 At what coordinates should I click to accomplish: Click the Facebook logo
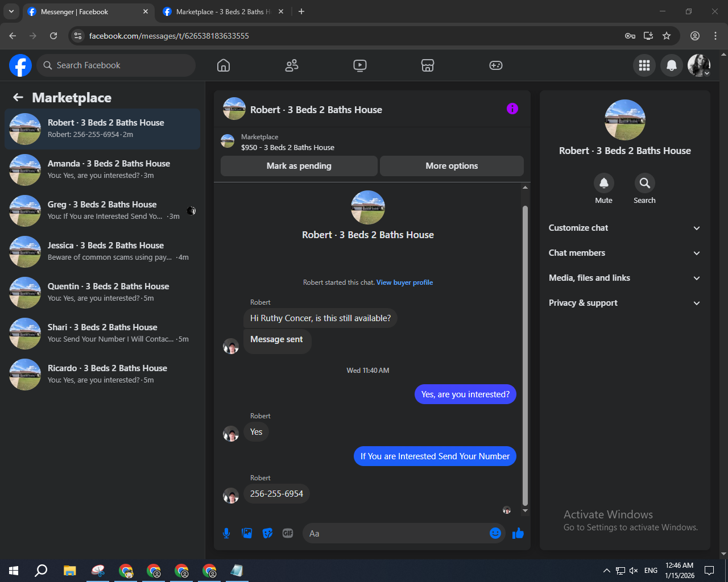[x=20, y=65]
